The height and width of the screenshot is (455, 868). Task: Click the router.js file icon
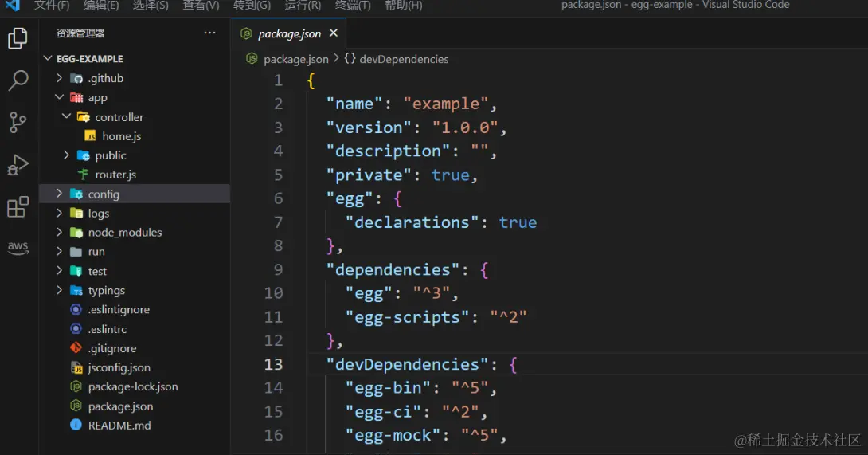[84, 175]
